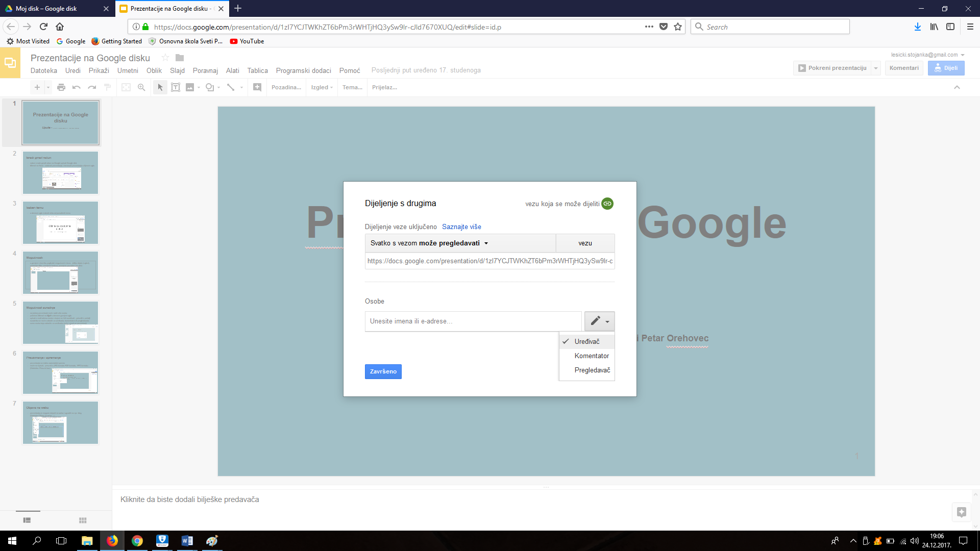Select the Uređivač permission option
This screenshot has height=551, width=980.
pyautogui.click(x=587, y=341)
